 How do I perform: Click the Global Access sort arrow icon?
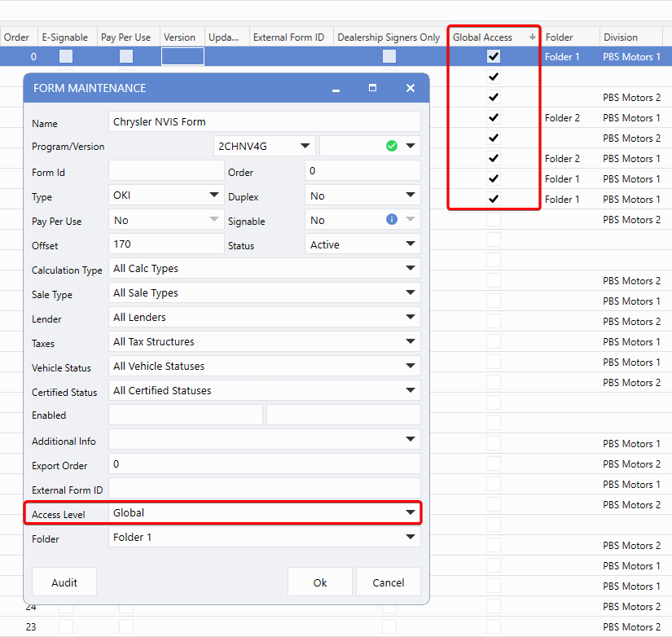tap(533, 37)
